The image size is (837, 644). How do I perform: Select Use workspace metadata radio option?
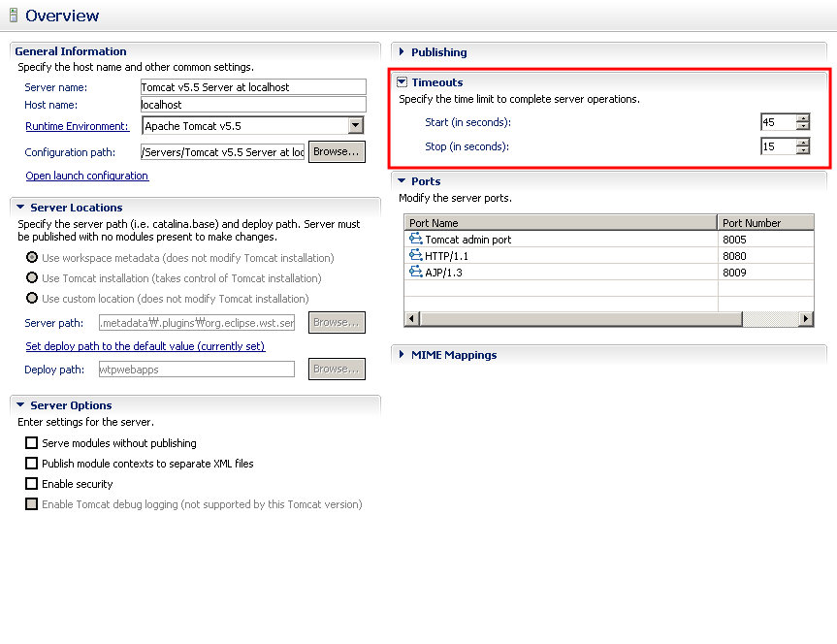32,257
